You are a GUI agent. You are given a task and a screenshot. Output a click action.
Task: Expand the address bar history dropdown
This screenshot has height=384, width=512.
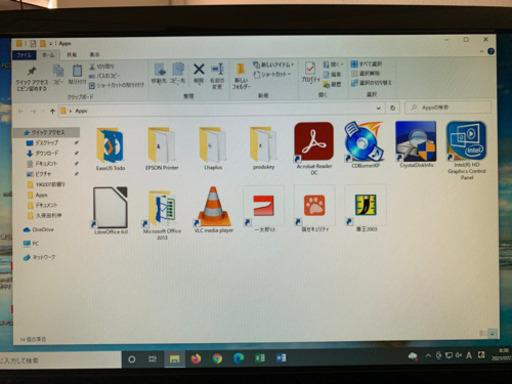378,108
